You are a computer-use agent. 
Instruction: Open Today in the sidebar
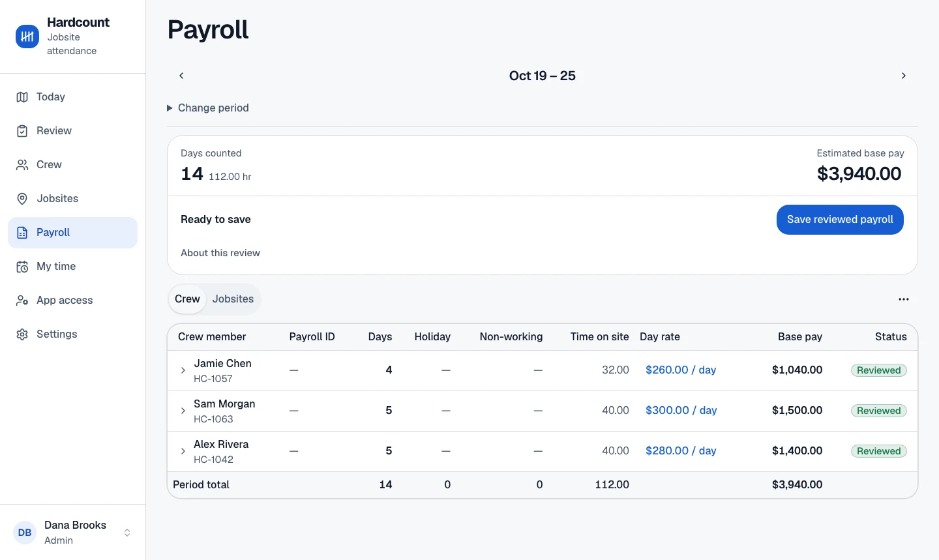(73, 97)
